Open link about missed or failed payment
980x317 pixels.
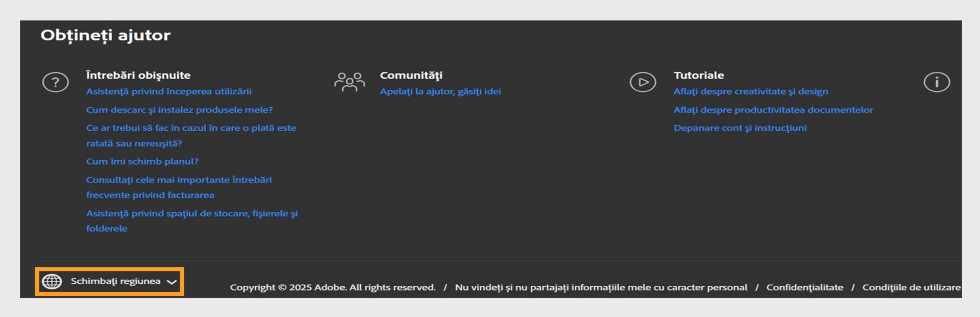(191, 128)
